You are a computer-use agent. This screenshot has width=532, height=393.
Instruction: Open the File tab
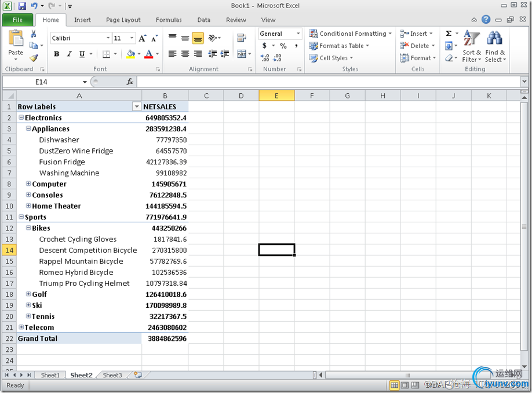(x=17, y=20)
